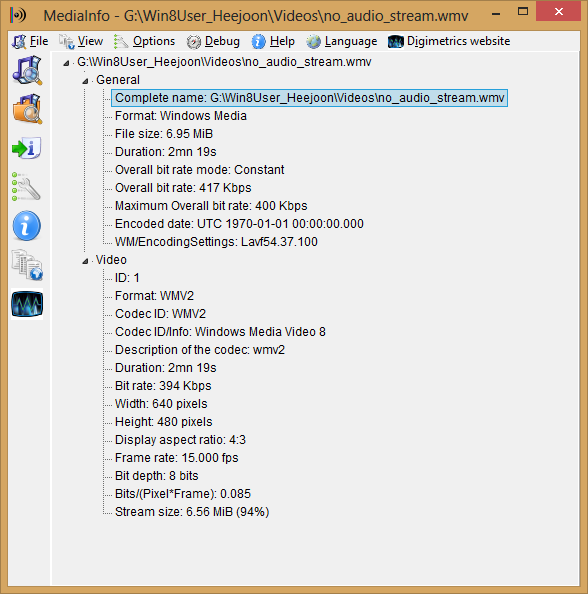This screenshot has width=588, height=594.
Task: Collapse the Video section
Action: pyautogui.click(x=85, y=261)
